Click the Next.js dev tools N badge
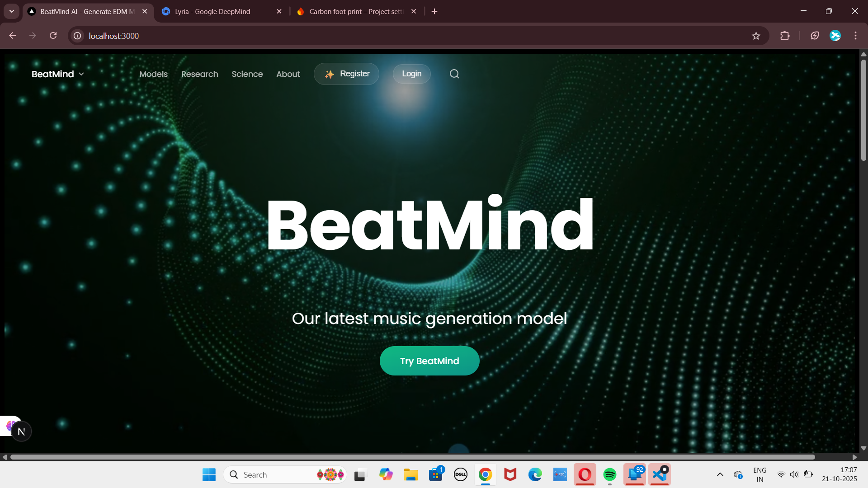Screen dimensions: 868x488 coord(21,432)
